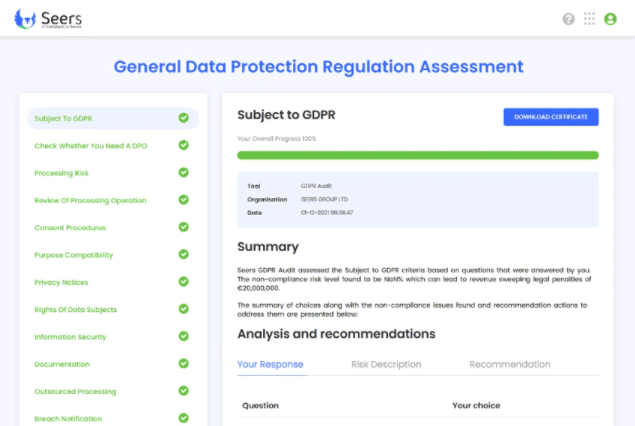635x426 pixels.
Task: Open the help question mark icon
Action: [x=569, y=19]
